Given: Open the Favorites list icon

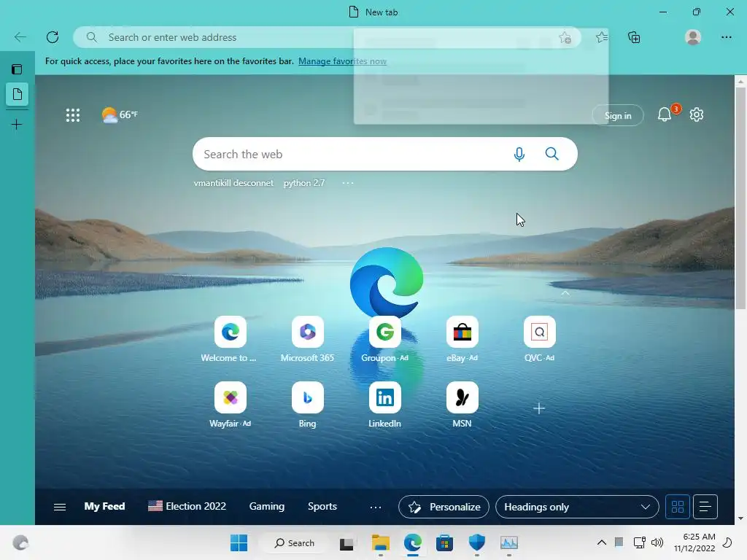Looking at the screenshot, I should tap(602, 37).
